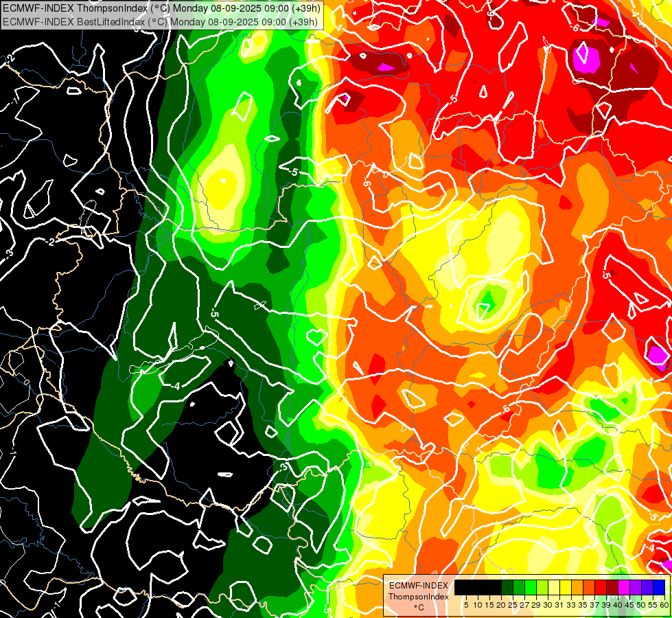Click the legend tick label 39

point(606,605)
